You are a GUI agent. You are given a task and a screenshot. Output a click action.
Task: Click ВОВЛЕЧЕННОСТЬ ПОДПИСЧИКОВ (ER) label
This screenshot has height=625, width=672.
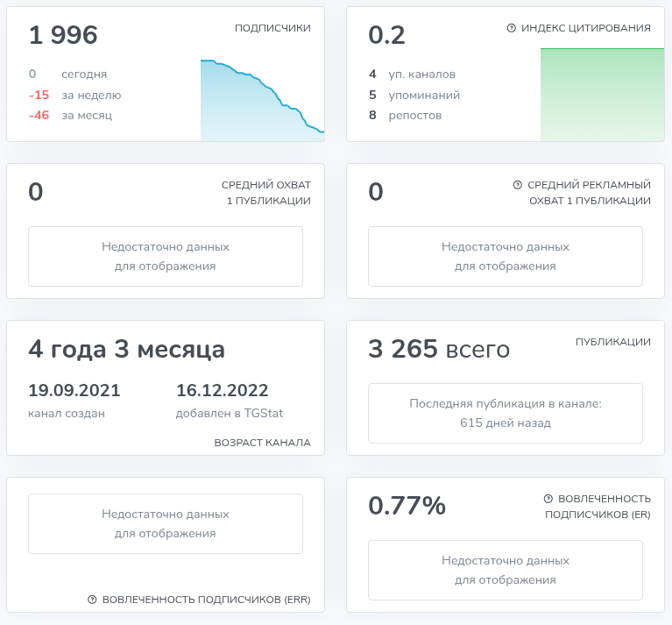[598, 507]
